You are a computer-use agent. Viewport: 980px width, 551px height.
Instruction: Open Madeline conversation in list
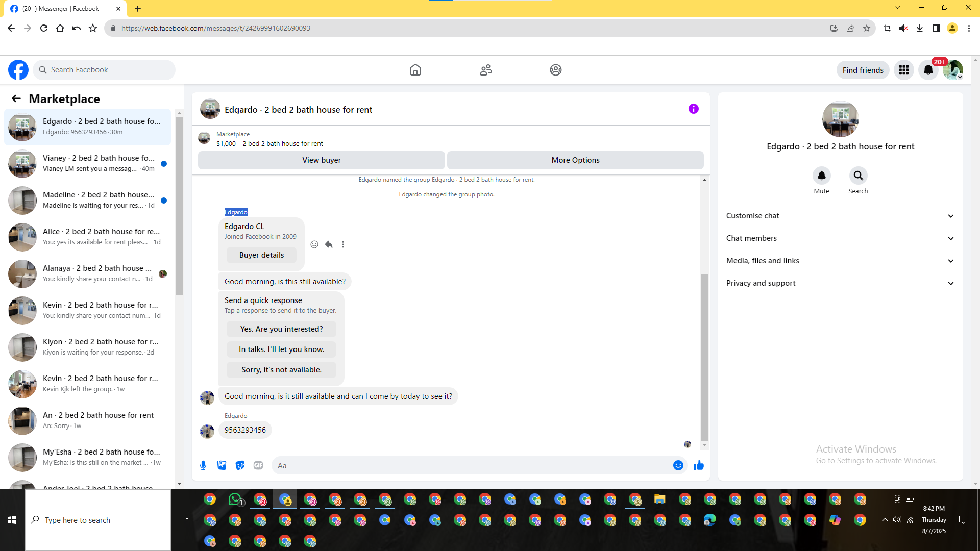pyautogui.click(x=88, y=201)
